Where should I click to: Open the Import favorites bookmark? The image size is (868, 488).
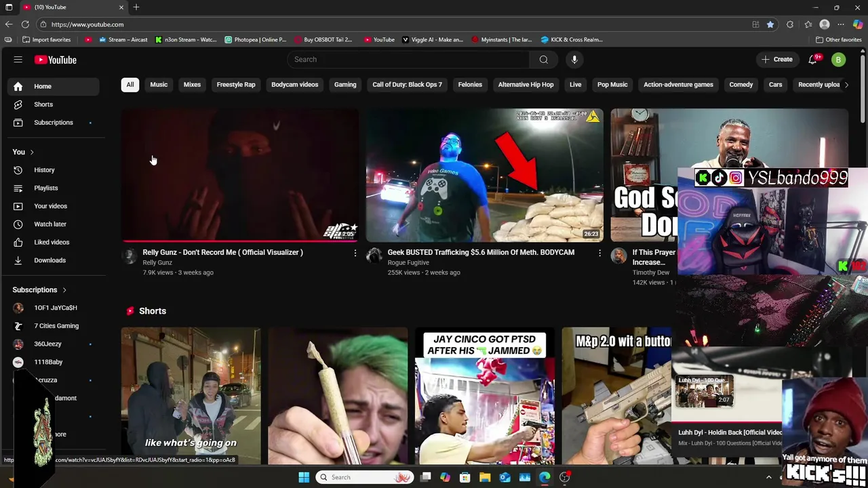[46, 40]
